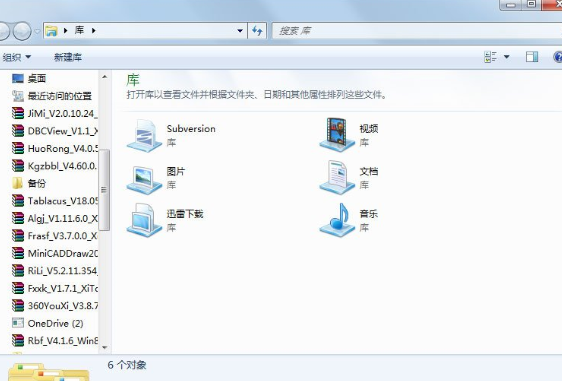Image resolution: width=562 pixels, height=381 pixels.
Task: Select 桌面 in navigation pane
Action: [x=29, y=78]
